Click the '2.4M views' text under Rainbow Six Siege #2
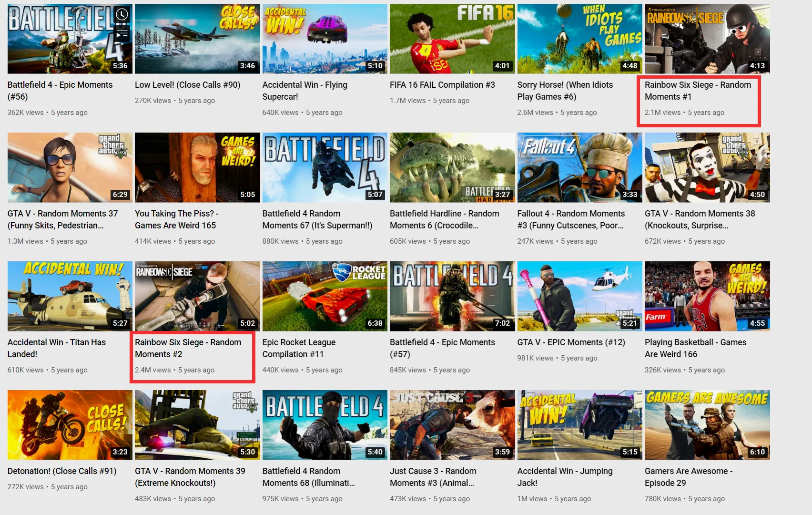 coord(152,370)
